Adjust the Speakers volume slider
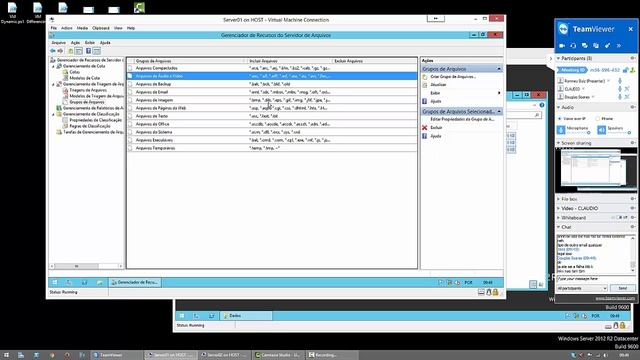 619,133
